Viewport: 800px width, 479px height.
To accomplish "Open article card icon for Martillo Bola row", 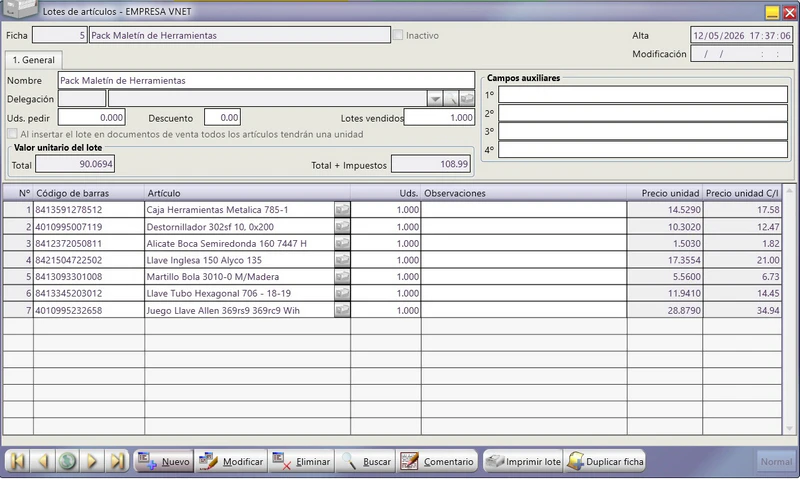I will coord(342,276).
